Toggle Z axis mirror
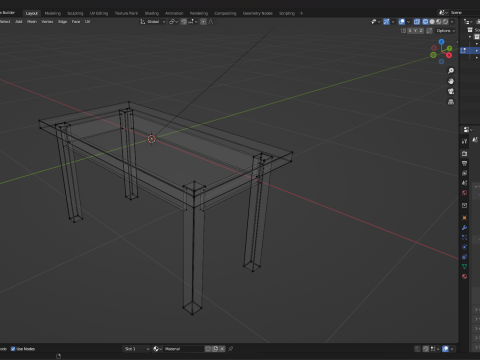The height and width of the screenshot is (360, 480). pyautogui.click(x=421, y=31)
